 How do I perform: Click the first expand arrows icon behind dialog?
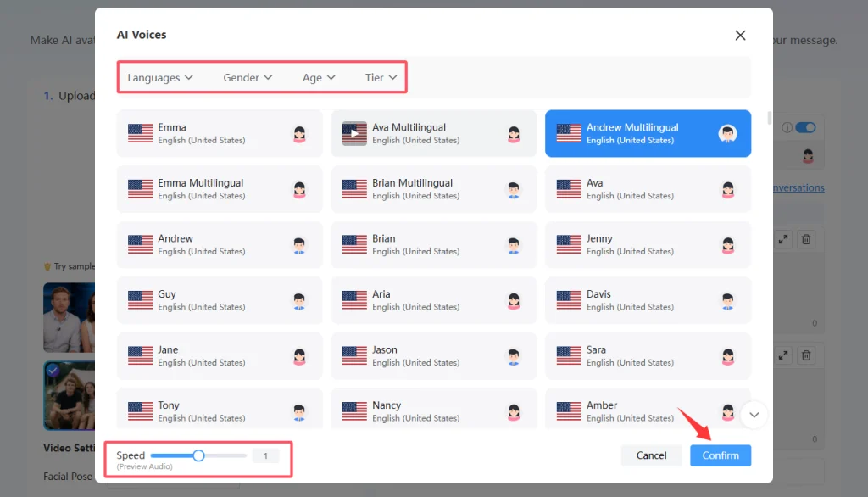(x=784, y=240)
